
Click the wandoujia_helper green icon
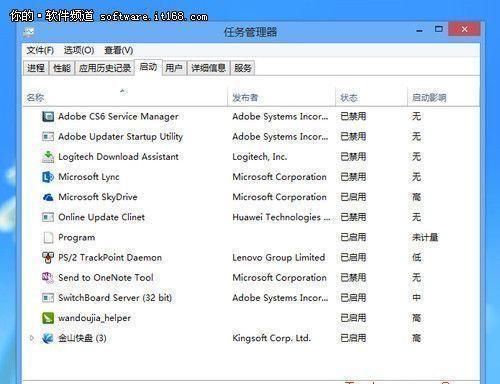[x=48, y=318]
